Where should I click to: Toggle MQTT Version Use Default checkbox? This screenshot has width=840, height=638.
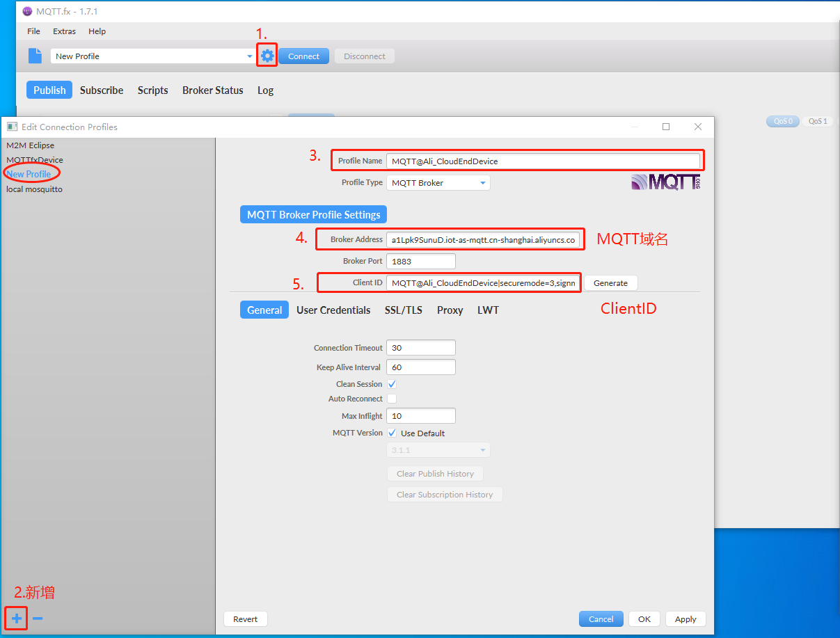(x=392, y=433)
